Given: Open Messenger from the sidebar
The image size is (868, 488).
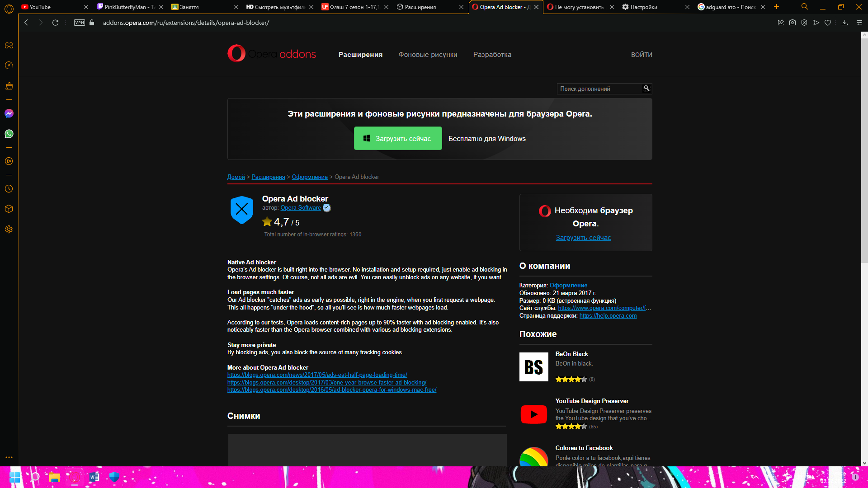Looking at the screenshot, I should (9, 113).
